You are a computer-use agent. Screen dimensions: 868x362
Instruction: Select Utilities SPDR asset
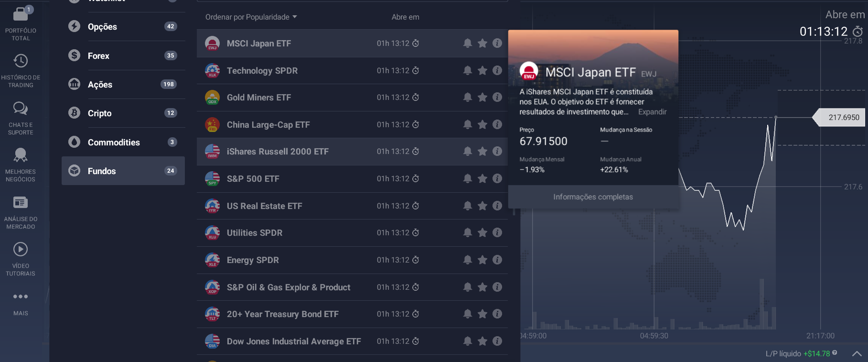[x=352, y=232]
